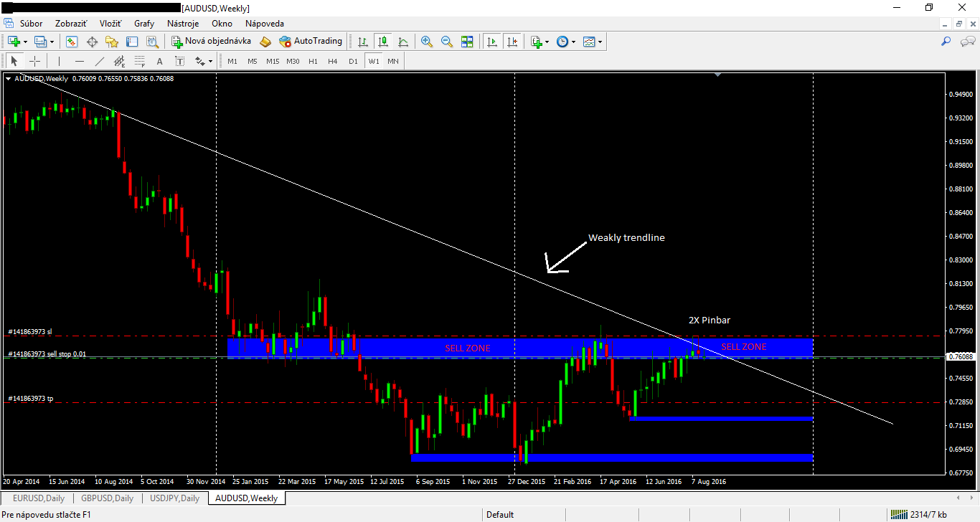Open the Profiles icon
The width and height of the screenshot is (980, 522).
pos(39,42)
